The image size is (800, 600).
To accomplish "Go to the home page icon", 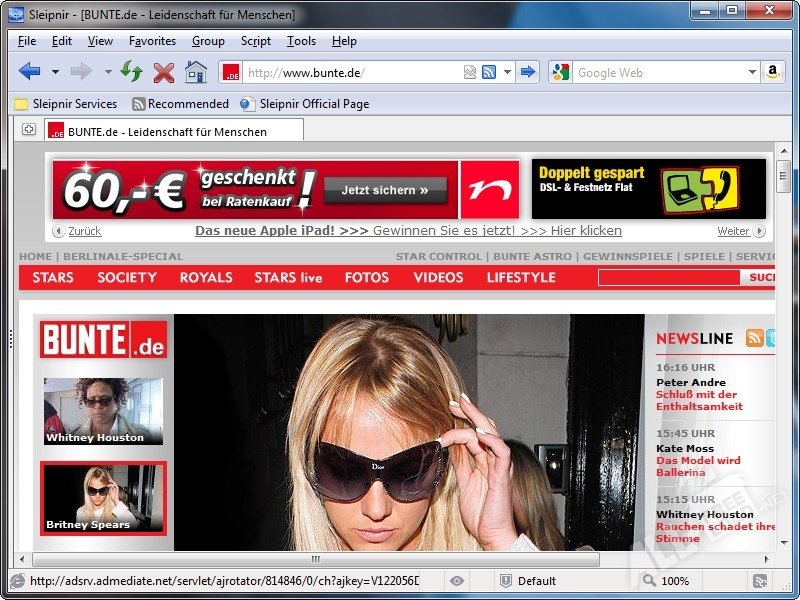I will point(196,72).
